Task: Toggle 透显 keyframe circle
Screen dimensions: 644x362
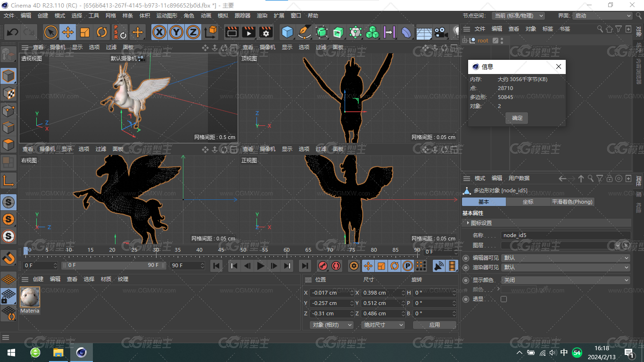Action: 466,299
